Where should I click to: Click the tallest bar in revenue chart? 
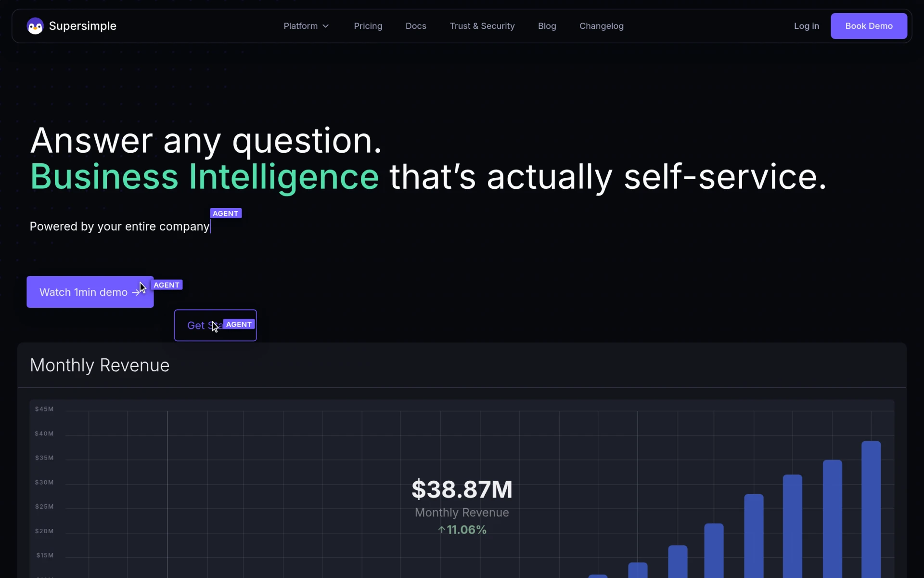pyautogui.click(x=871, y=509)
